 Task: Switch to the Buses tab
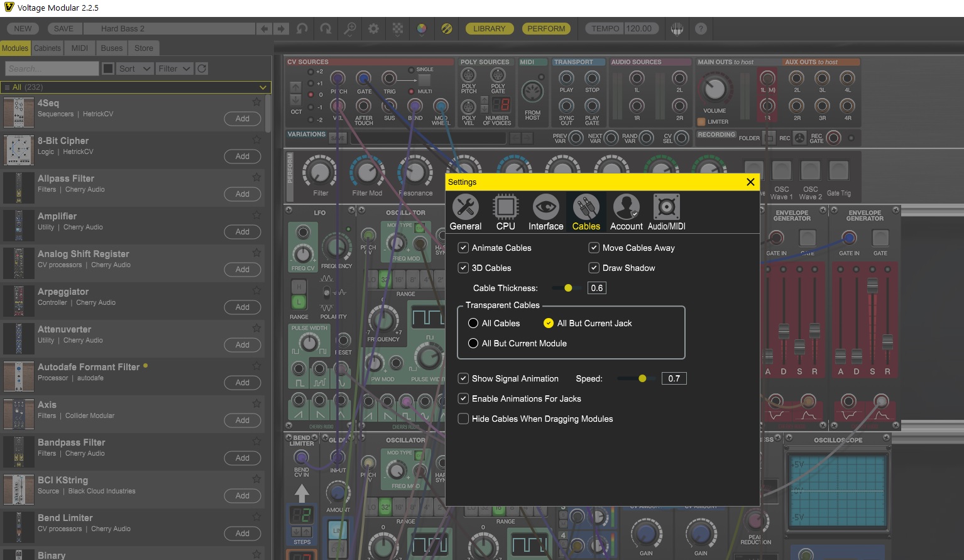(x=112, y=48)
